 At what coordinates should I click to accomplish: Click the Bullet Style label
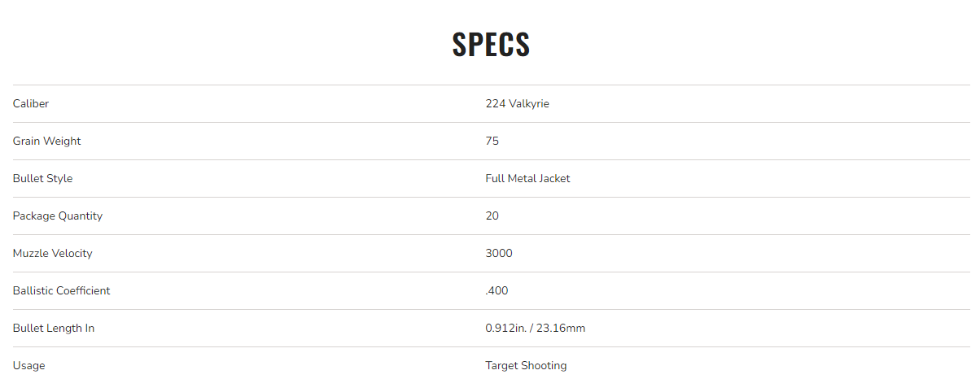42,178
